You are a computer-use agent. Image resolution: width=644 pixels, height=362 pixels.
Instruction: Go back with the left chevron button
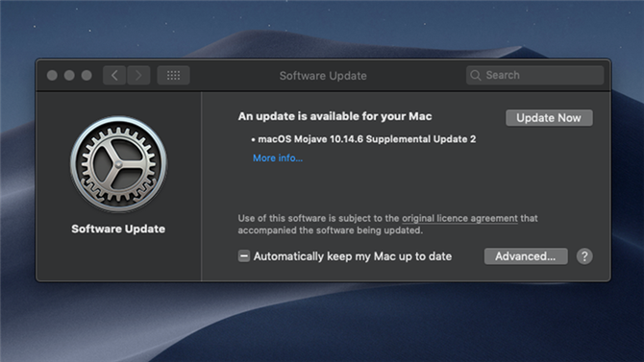point(114,76)
